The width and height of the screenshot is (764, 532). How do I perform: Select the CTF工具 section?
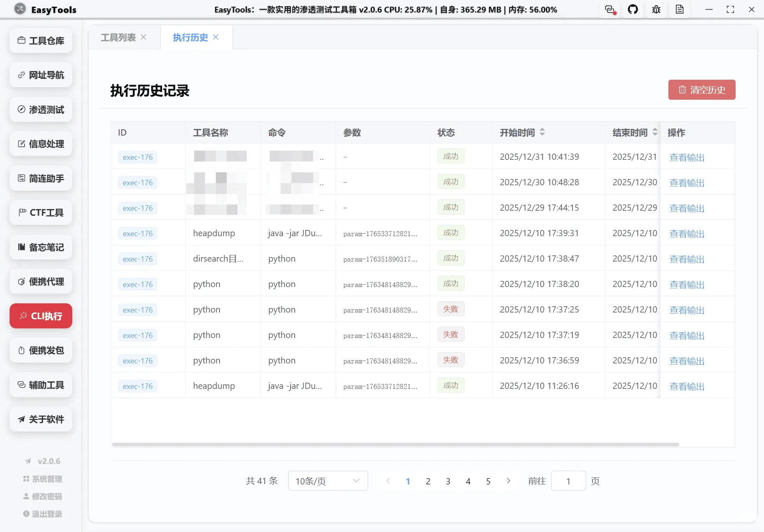pyautogui.click(x=40, y=212)
